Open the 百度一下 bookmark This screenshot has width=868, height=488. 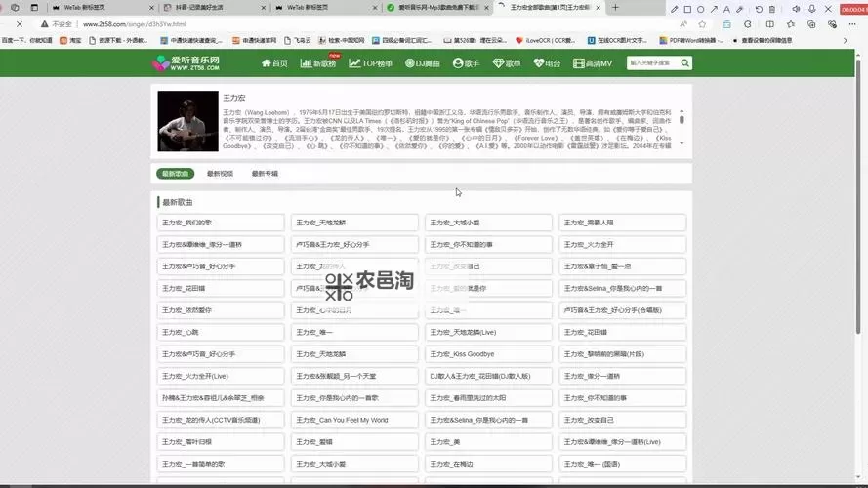[x=26, y=40]
